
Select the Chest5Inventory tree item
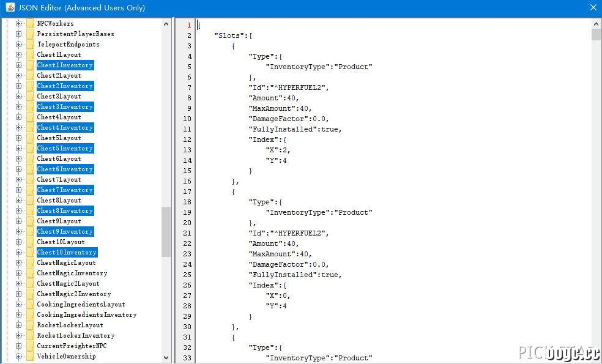(65, 148)
